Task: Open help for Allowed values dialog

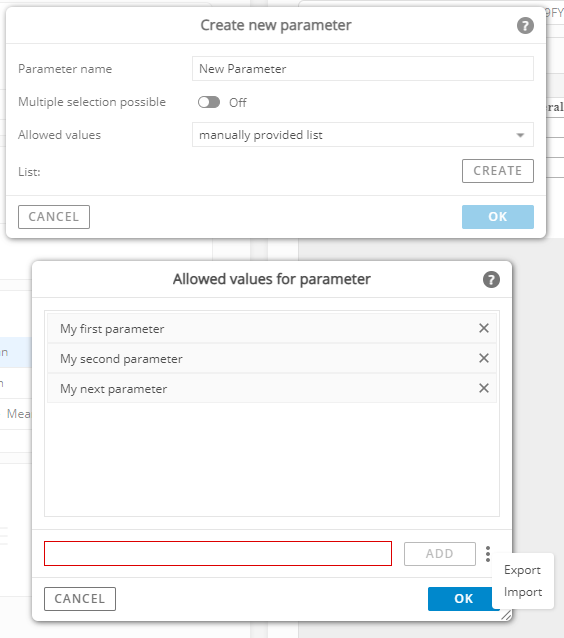Action: coord(491,280)
